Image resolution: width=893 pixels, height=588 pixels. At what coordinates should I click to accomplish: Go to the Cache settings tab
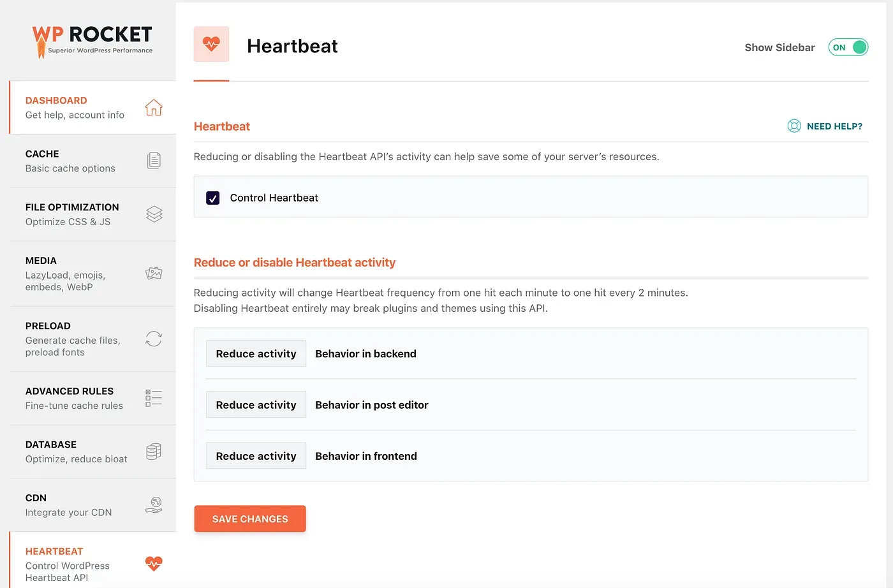[x=70, y=161]
